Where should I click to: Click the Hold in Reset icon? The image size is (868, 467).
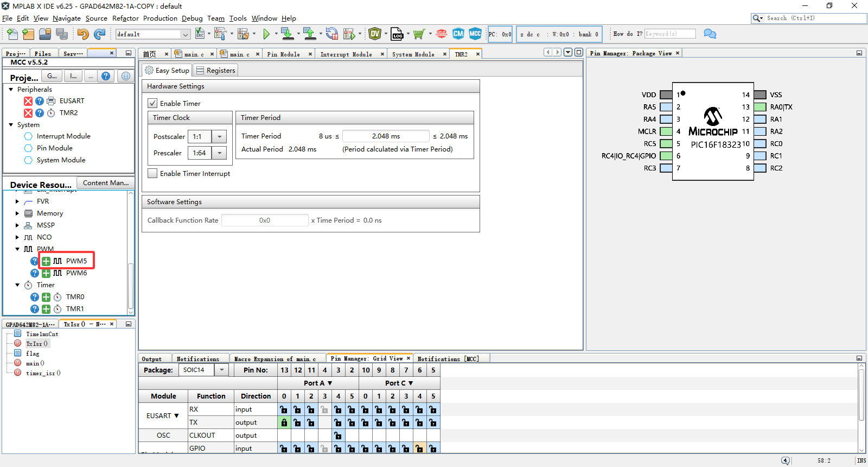[x=332, y=34]
